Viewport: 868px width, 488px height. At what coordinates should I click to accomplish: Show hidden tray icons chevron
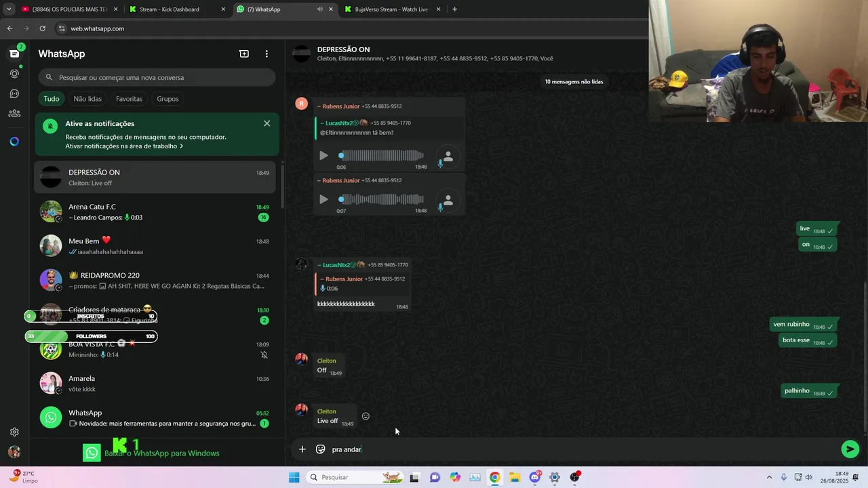769,477
